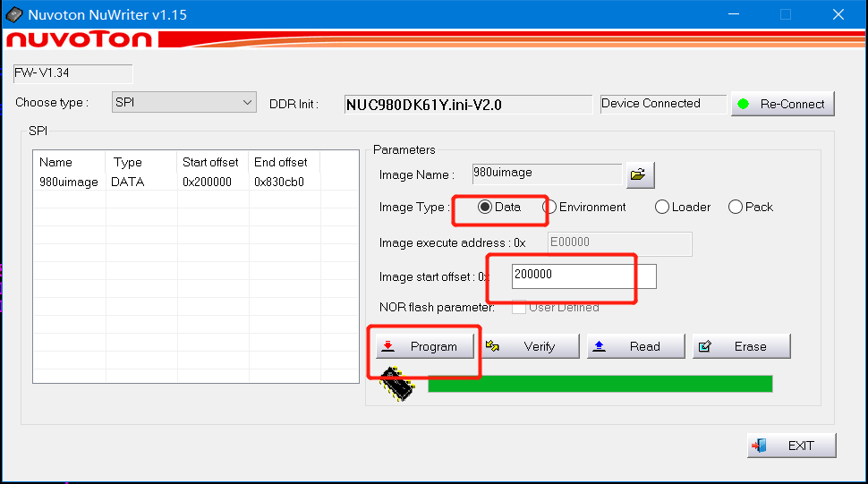Click the 0x200000 start offset cell
The image size is (868, 484).
[207, 182]
